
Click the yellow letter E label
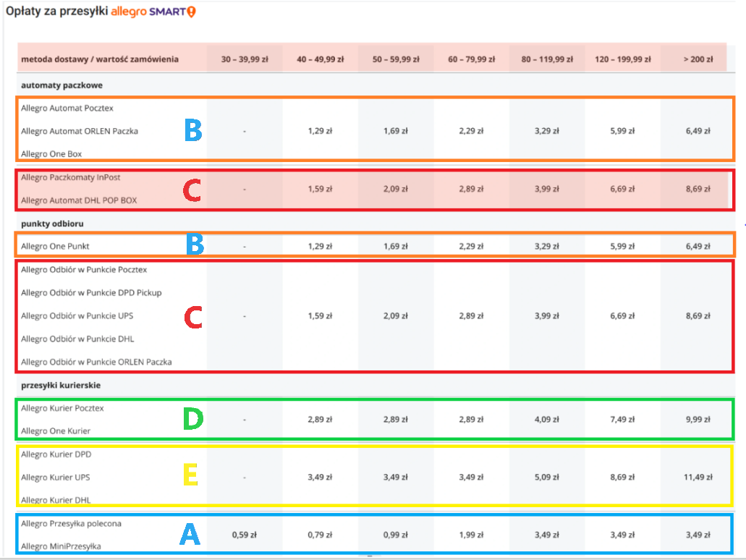pos(192,476)
